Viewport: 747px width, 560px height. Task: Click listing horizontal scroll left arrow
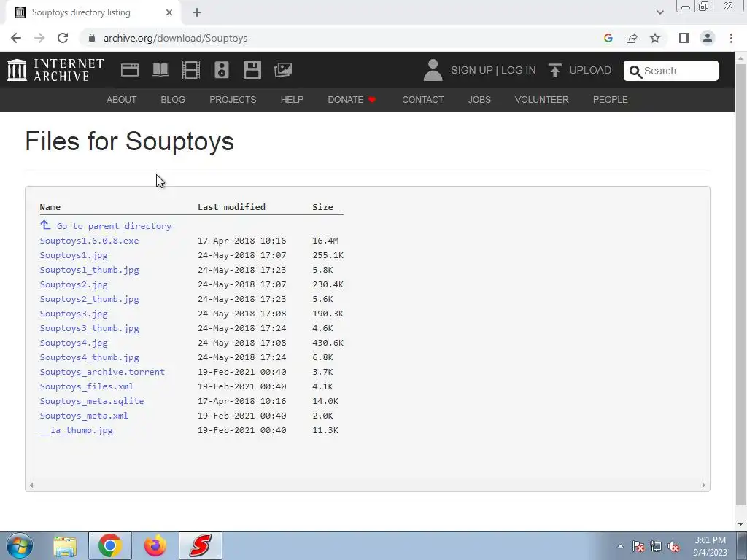point(31,485)
